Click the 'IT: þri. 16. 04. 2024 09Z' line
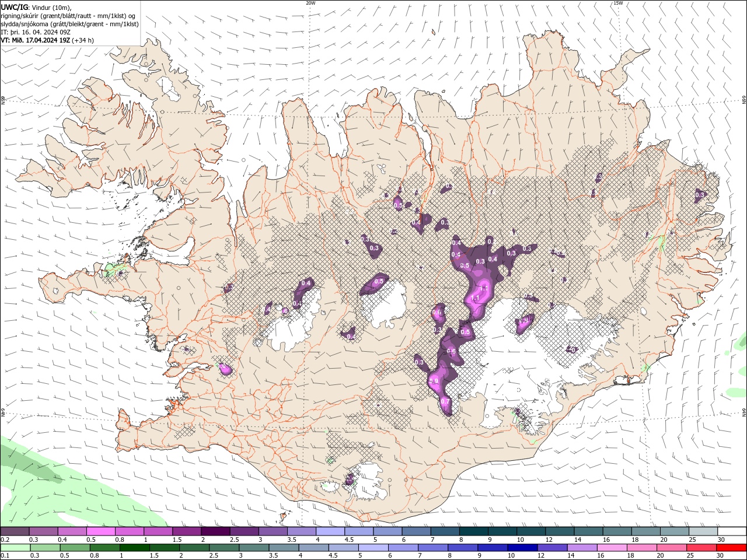 click(36, 32)
